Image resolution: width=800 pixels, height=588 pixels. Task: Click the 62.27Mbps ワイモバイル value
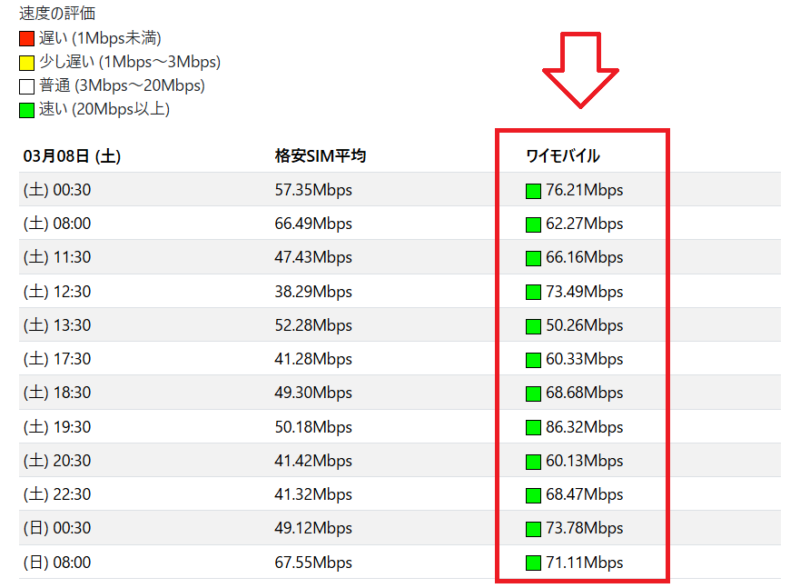pos(585,224)
